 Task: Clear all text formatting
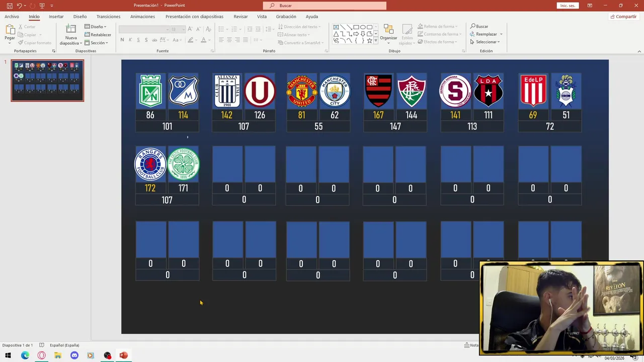coord(208,29)
